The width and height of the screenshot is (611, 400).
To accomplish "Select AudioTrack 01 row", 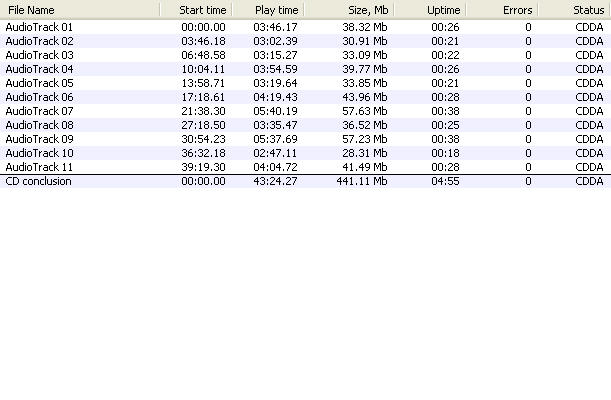I will pos(39,27).
